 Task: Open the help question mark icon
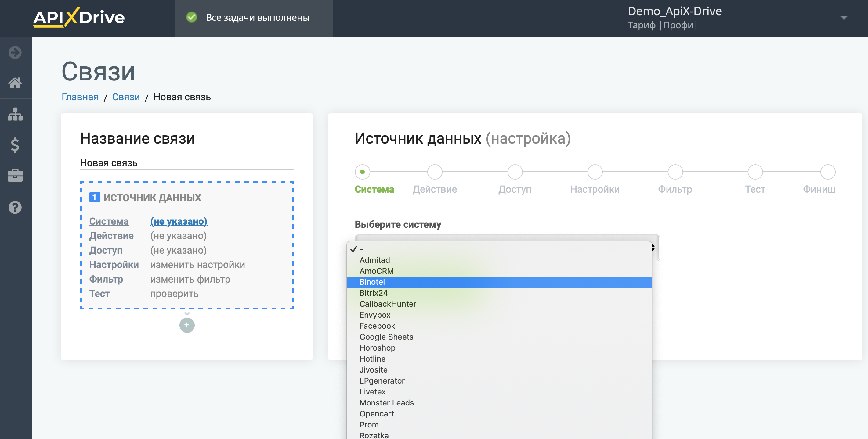(x=15, y=207)
